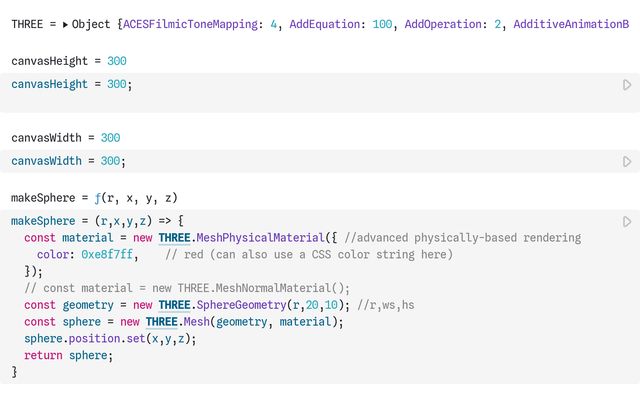Run the canvasWidth cell with play icon

pos(627,161)
